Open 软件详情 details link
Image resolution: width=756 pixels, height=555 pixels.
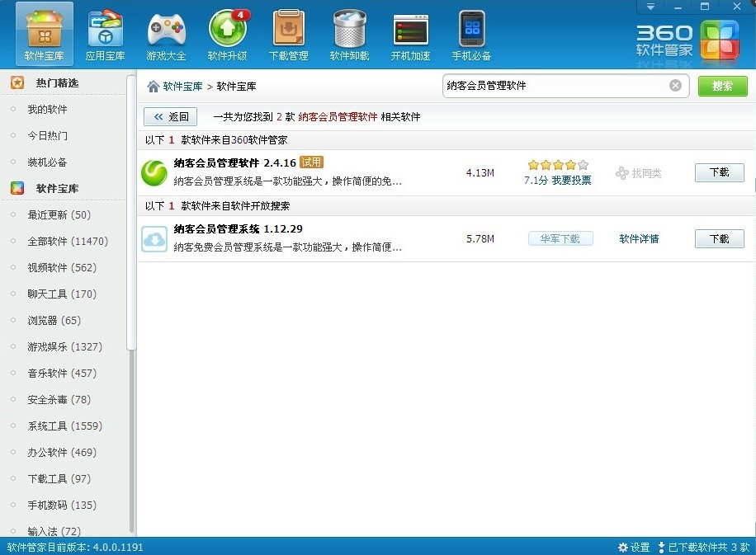pos(639,239)
